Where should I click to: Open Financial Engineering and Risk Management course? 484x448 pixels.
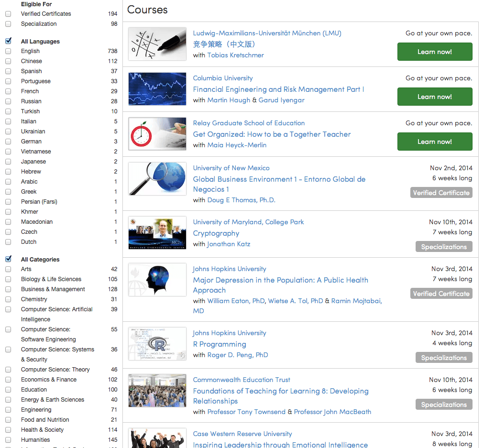tap(278, 89)
